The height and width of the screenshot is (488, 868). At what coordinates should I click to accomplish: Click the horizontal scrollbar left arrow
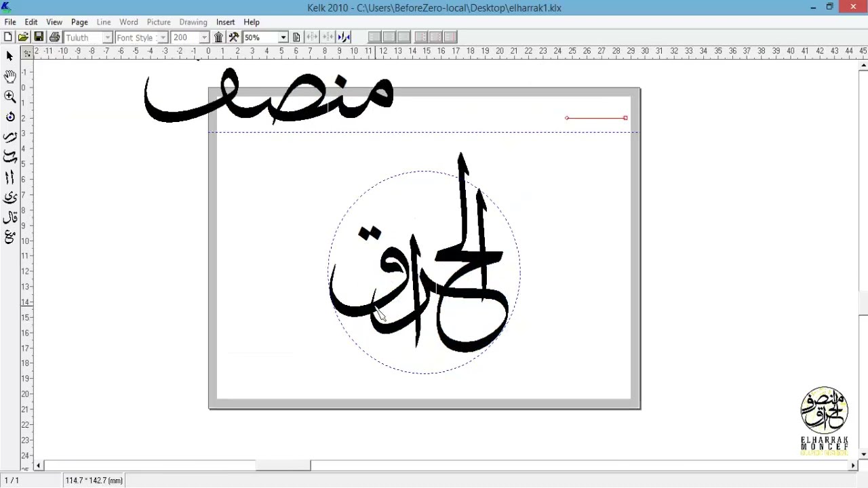coord(39,466)
